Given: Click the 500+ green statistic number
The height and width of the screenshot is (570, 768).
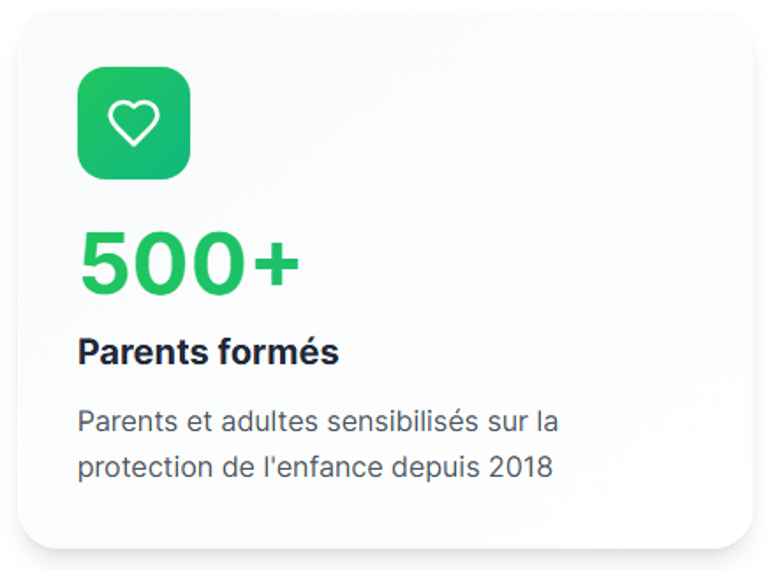Looking at the screenshot, I should coord(189,264).
